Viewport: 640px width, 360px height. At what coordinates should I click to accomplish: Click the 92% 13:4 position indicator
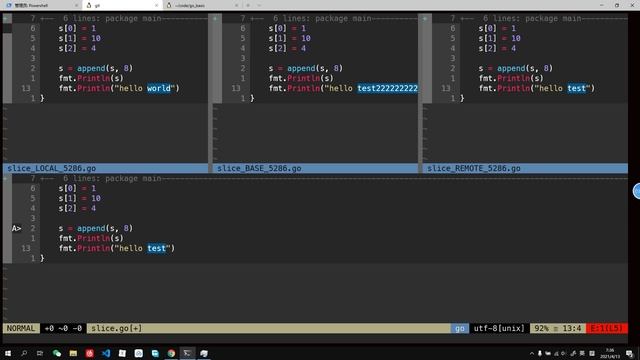coord(558,328)
